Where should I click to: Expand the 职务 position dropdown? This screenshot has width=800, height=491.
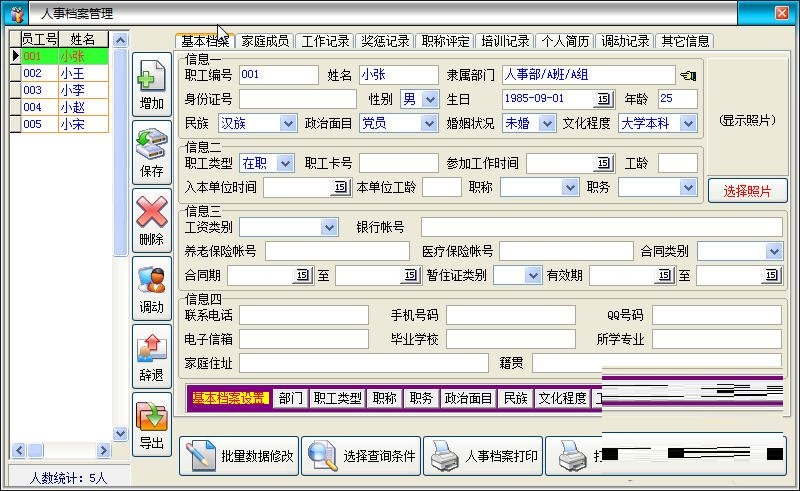tap(689, 187)
